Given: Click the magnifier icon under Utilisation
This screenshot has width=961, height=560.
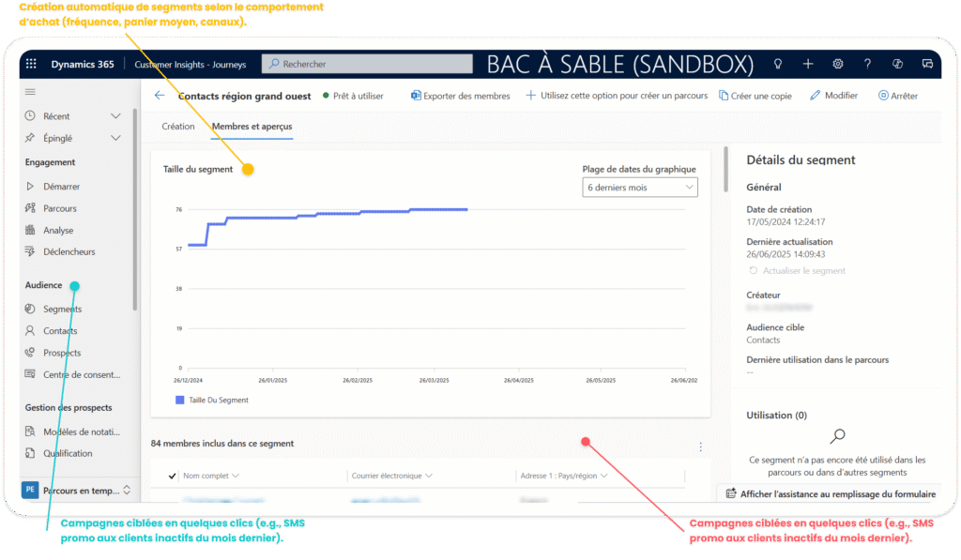Looking at the screenshot, I should (837, 435).
